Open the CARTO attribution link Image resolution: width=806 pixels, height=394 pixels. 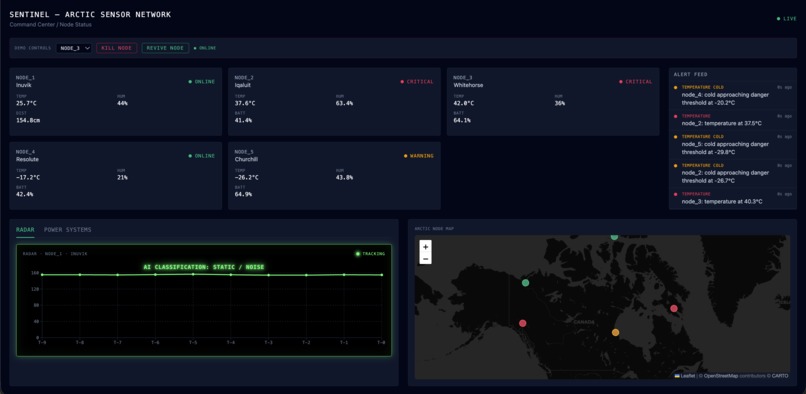pos(780,375)
